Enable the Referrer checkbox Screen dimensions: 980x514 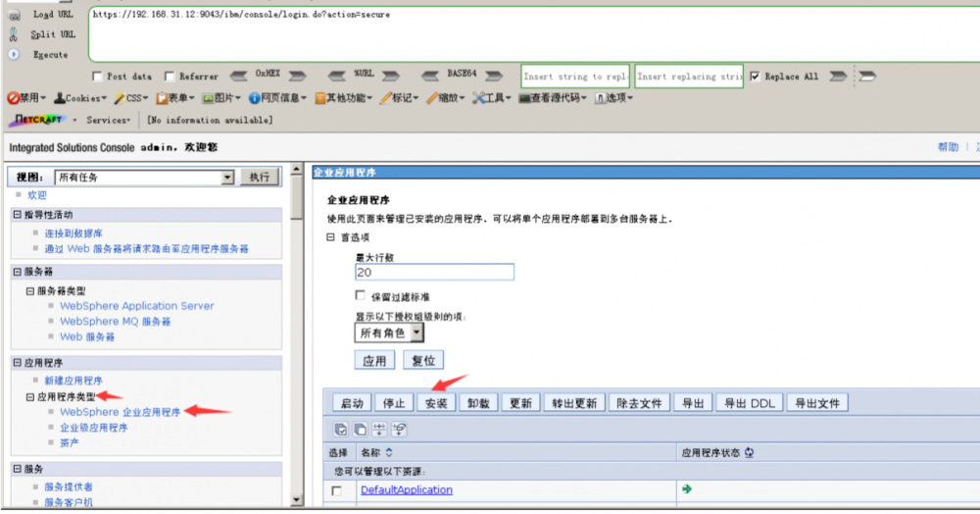pyautogui.click(x=170, y=77)
